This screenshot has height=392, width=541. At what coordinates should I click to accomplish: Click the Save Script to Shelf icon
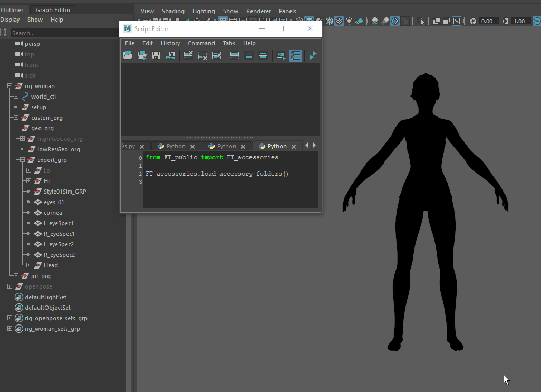(170, 55)
